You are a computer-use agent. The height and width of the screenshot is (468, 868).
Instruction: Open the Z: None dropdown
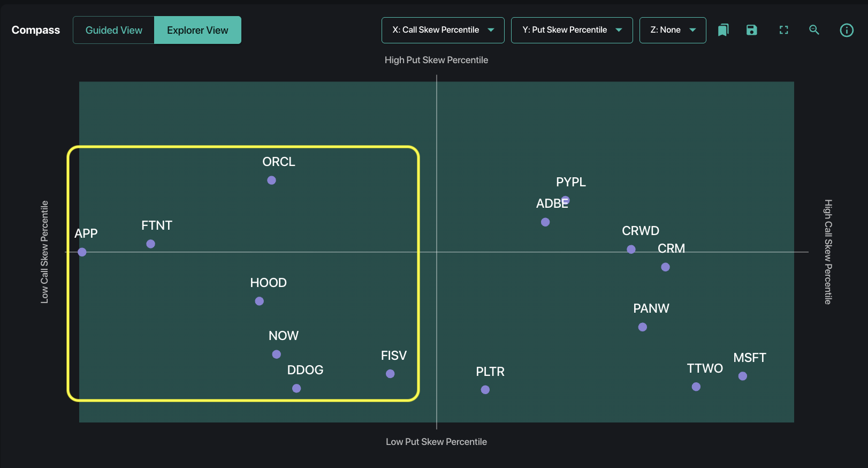(673, 30)
